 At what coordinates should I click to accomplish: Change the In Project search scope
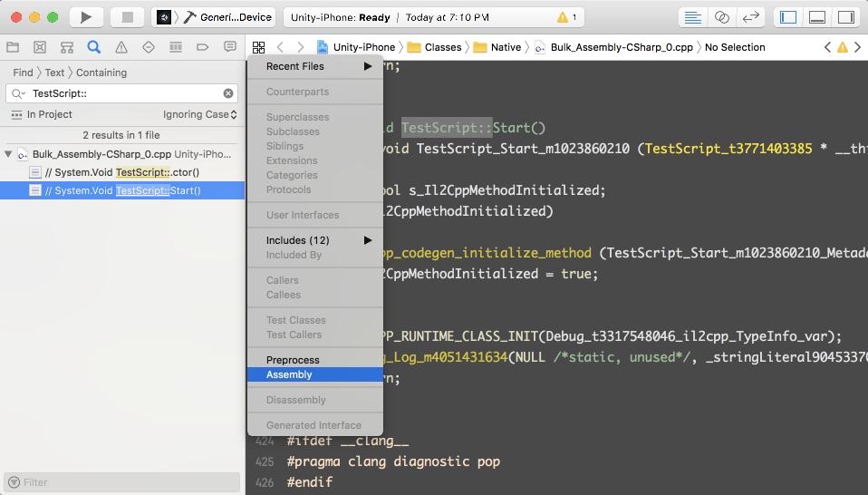(42, 114)
